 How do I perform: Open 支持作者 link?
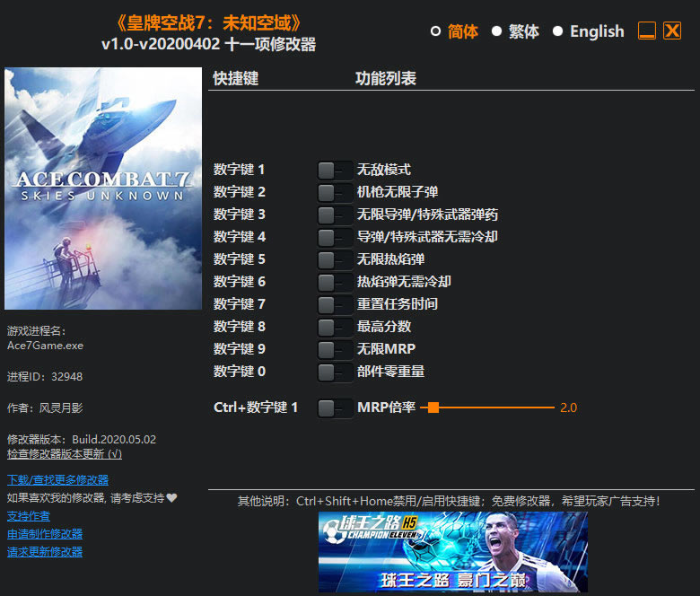point(29,516)
